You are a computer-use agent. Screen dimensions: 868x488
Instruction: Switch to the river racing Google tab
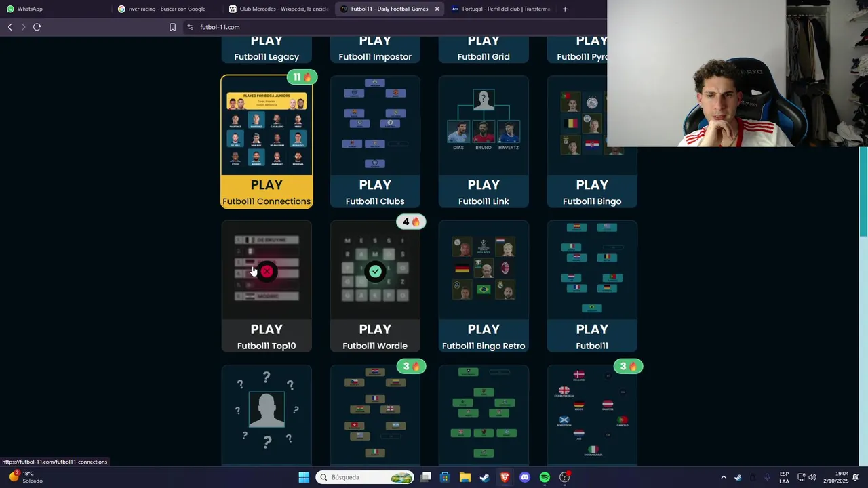(x=166, y=9)
